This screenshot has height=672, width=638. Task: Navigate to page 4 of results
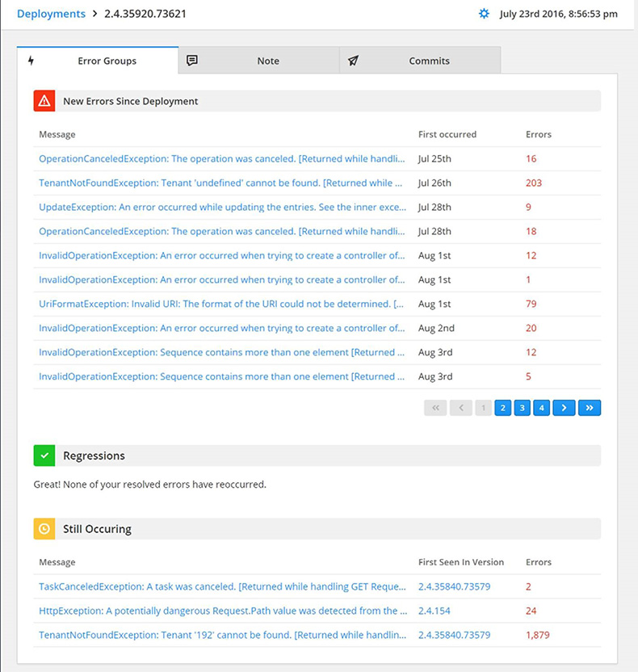click(542, 408)
